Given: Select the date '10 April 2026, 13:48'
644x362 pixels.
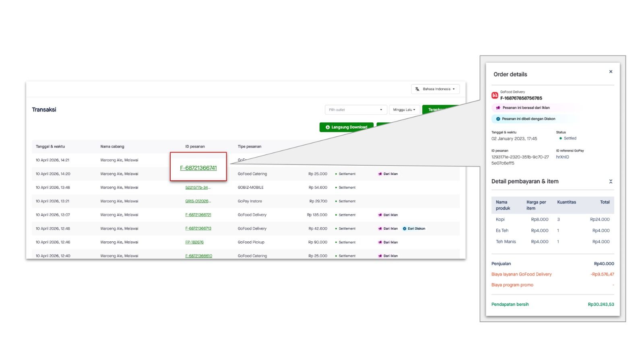Looking at the screenshot, I should 53,188.
